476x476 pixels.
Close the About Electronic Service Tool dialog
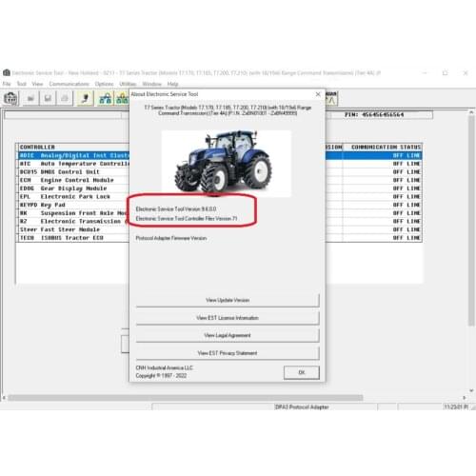coord(318,94)
